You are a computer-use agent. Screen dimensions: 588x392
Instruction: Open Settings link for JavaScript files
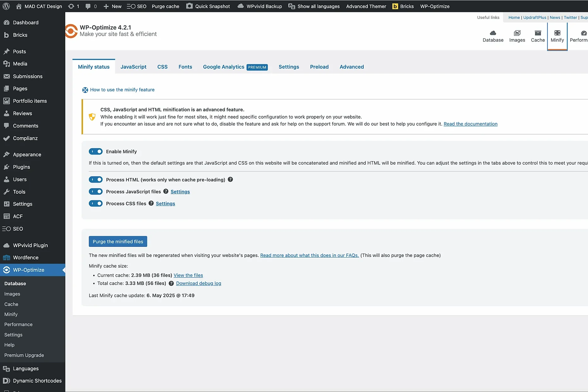[180, 192]
